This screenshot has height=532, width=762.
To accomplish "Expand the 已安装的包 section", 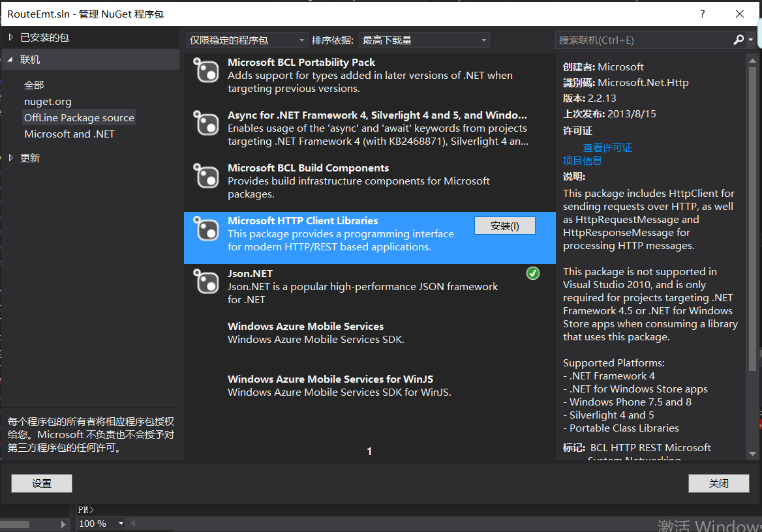I will pos(10,37).
